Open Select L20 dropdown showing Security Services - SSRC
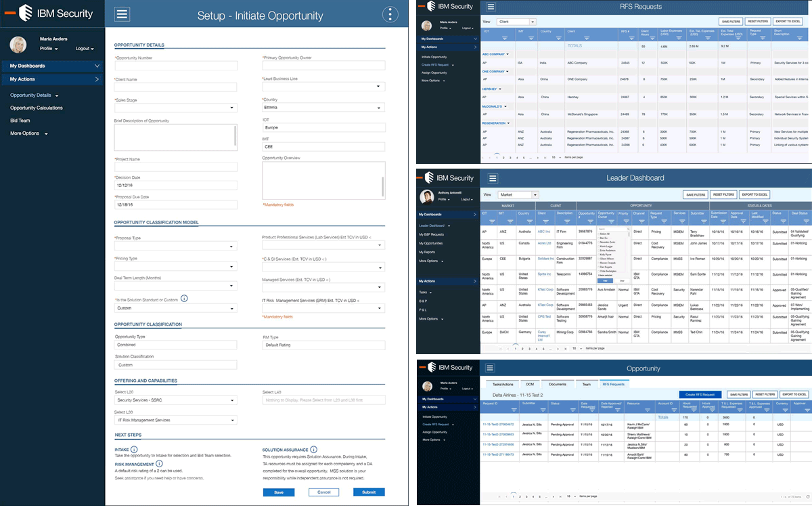 click(x=176, y=400)
